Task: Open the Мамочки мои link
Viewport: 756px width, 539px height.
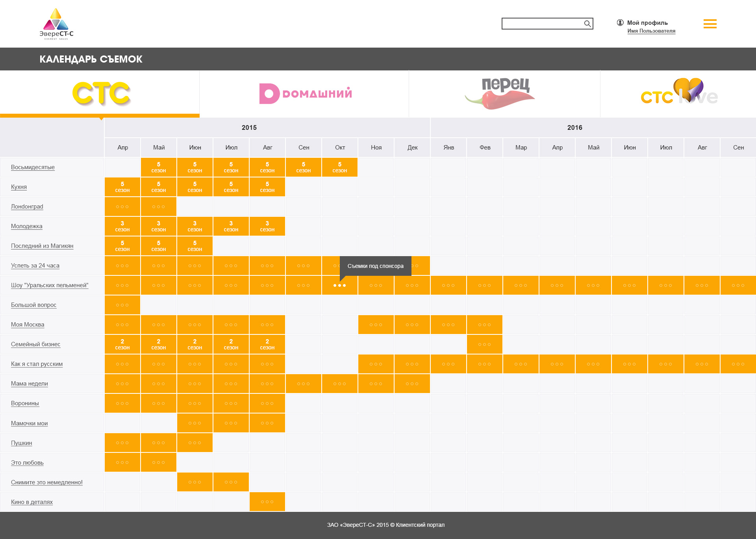Action: pos(29,423)
